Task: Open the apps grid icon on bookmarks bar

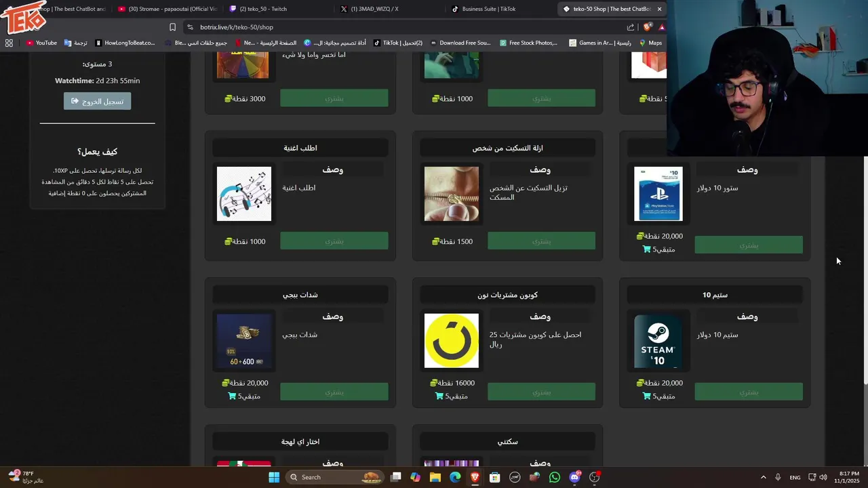Action: pos(9,43)
